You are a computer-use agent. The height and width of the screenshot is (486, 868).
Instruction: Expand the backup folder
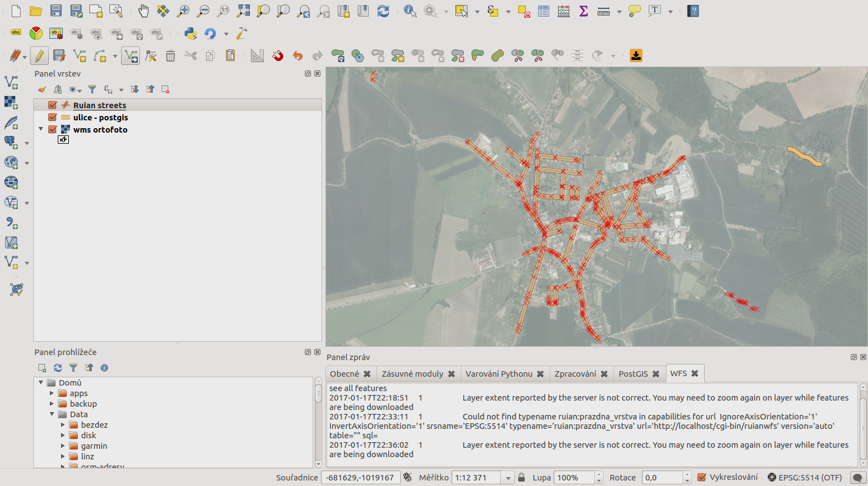pos(52,403)
